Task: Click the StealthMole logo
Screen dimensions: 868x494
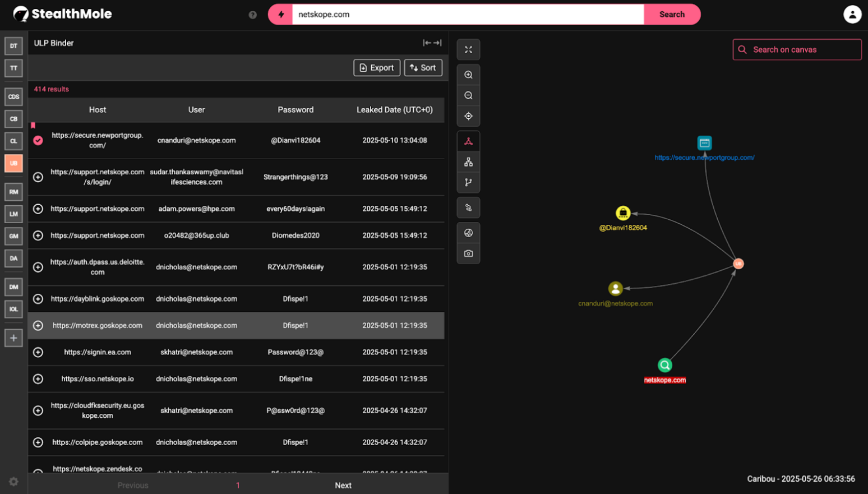Action: click(x=63, y=14)
